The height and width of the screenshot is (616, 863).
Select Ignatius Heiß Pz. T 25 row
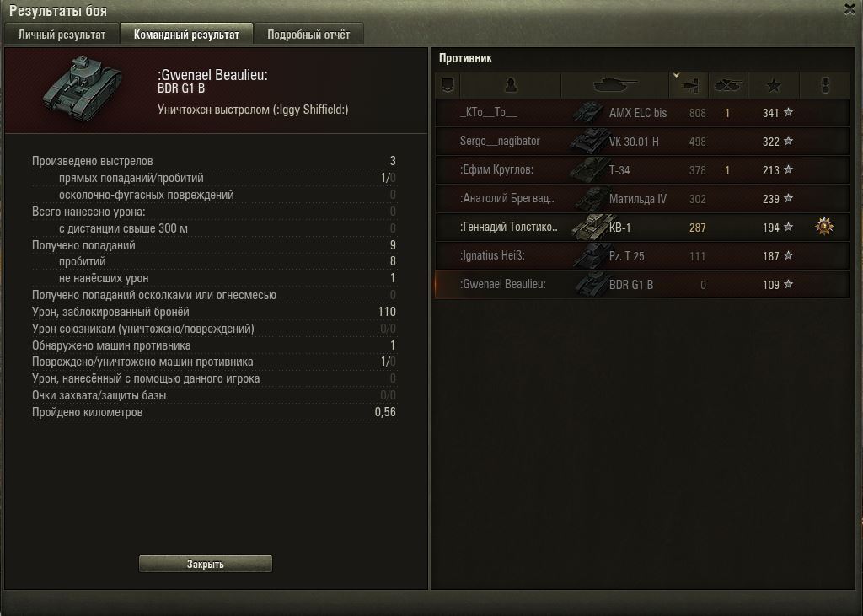point(642,256)
